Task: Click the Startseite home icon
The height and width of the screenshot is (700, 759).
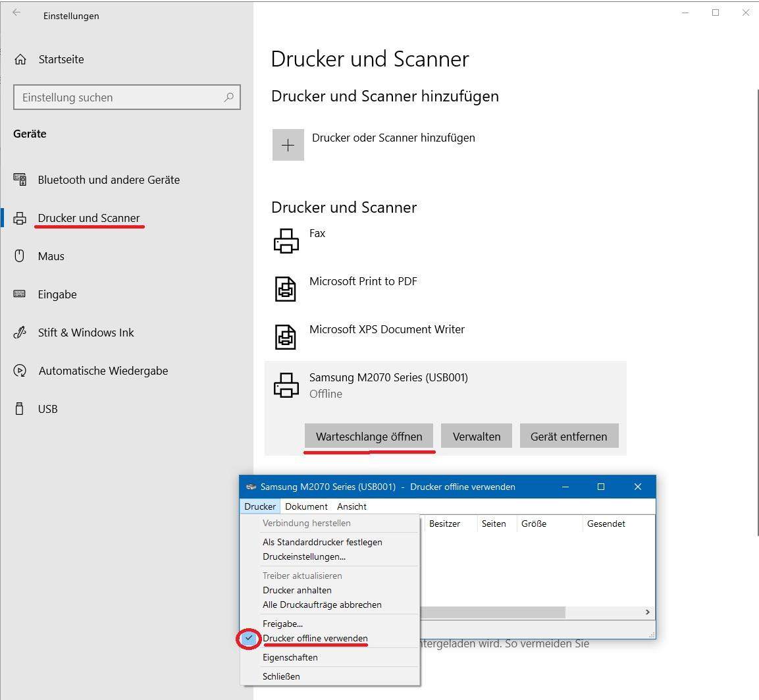Action: (20, 59)
